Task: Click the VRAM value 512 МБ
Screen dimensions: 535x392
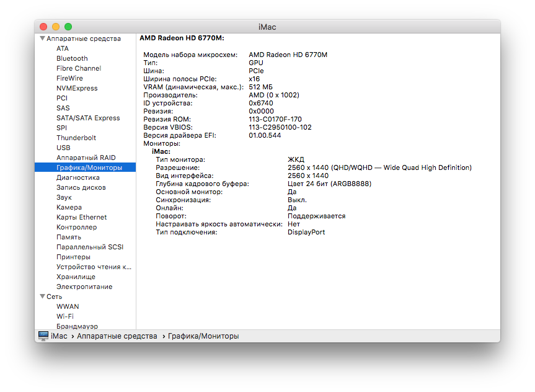Action: [x=260, y=87]
